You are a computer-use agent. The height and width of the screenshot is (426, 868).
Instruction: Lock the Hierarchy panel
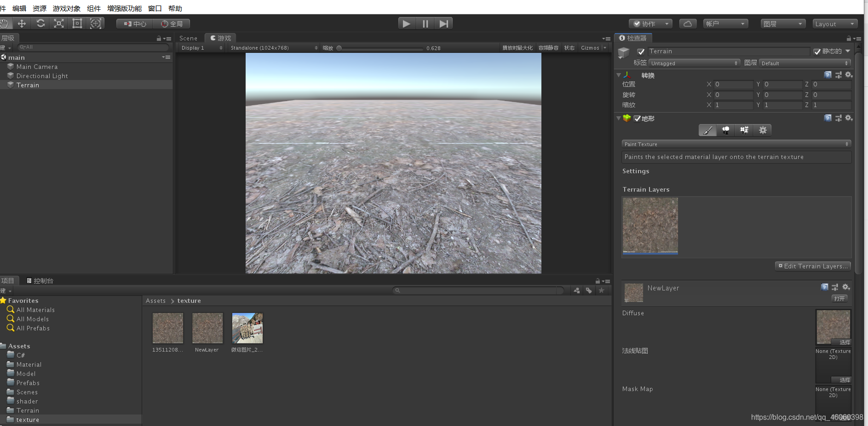click(x=159, y=38)
